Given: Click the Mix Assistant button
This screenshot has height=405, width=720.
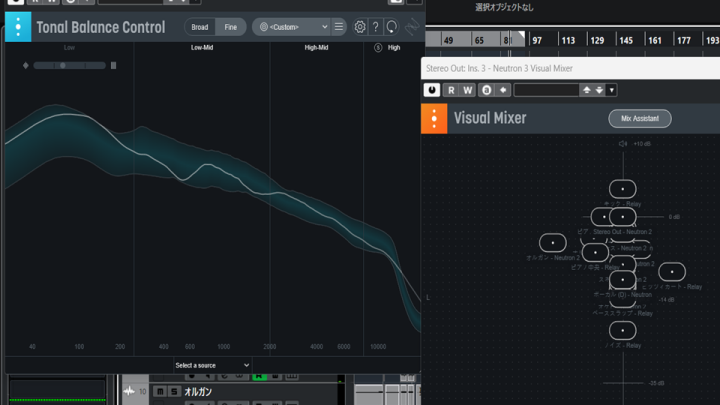Looking at the screenshot, I should tap(640, 118).
